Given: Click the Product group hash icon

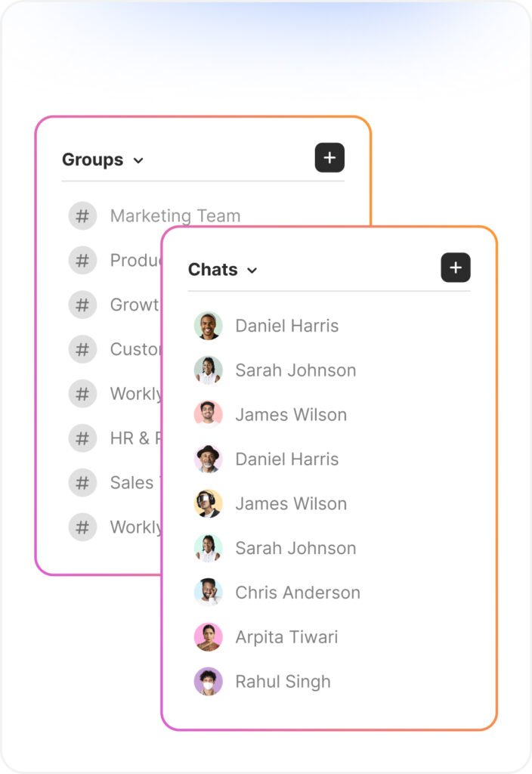Looking at the screenshot, I should click(82, 260).
